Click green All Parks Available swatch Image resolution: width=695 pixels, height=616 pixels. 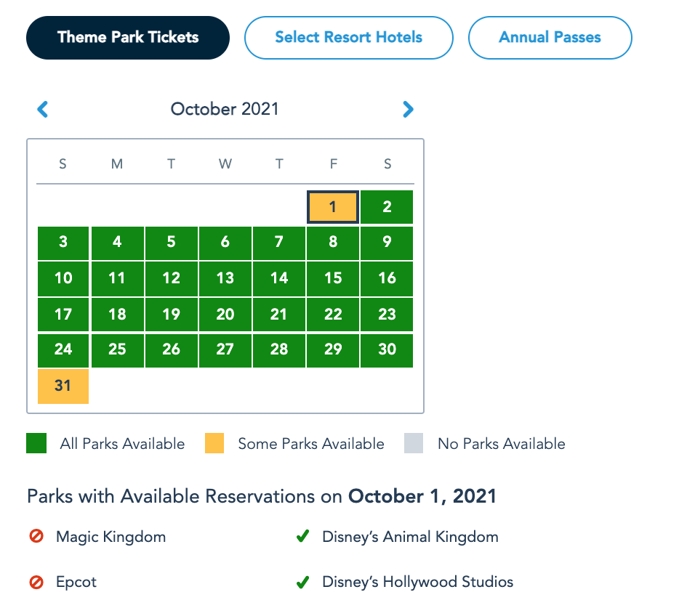coord(36,443)
